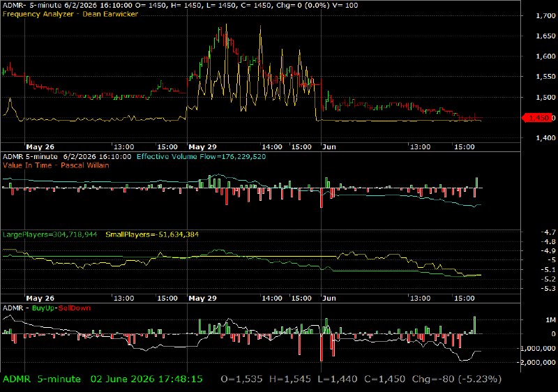The image size is (558, 392).
Task: Click the May 29 date label on top chart axis
Action: [x=202, y=147]
